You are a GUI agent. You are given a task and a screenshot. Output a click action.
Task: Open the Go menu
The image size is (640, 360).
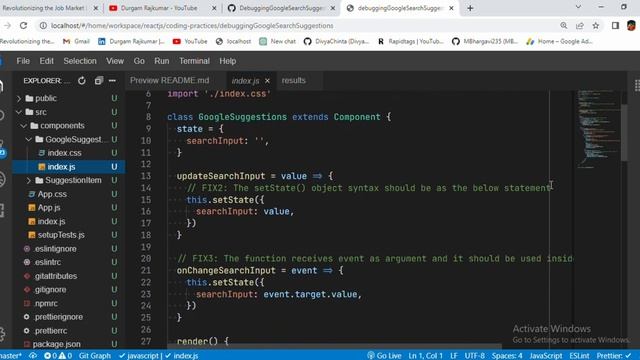click(x=139, y=61)
